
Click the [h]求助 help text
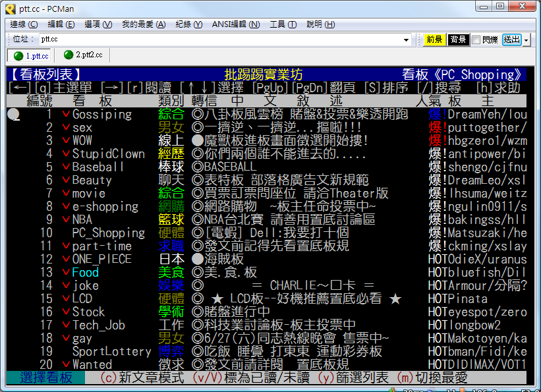pos(499,88)
